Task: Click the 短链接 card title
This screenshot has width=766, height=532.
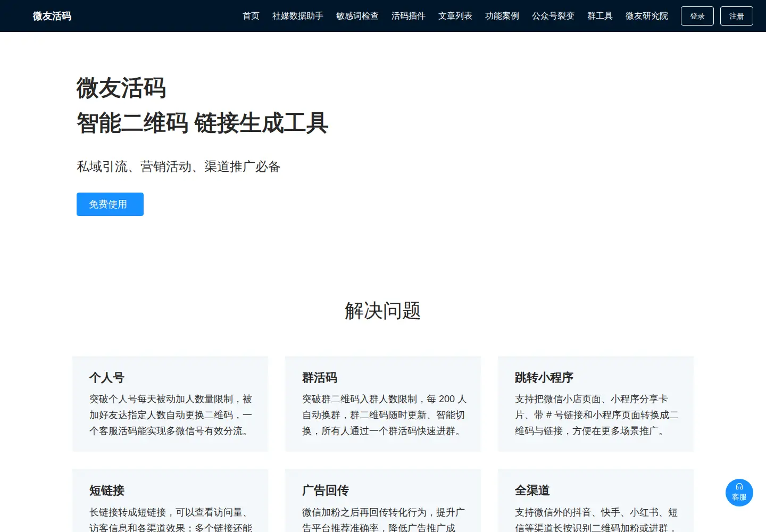Action: tap(107, 491)
